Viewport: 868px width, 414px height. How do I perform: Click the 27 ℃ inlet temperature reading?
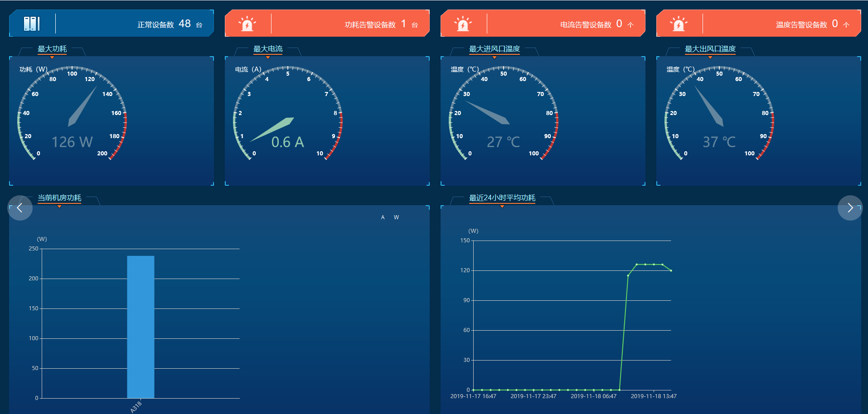[x=504, y=142]
